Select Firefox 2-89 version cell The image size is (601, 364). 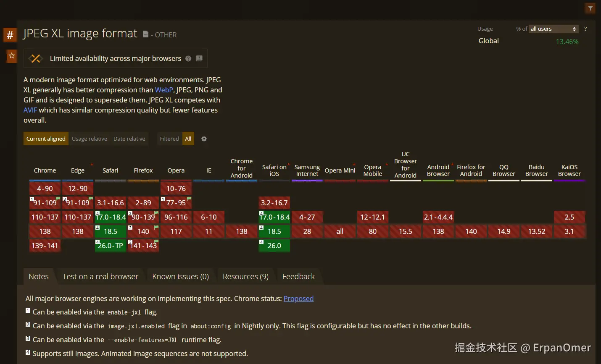[x=143, y=203]
